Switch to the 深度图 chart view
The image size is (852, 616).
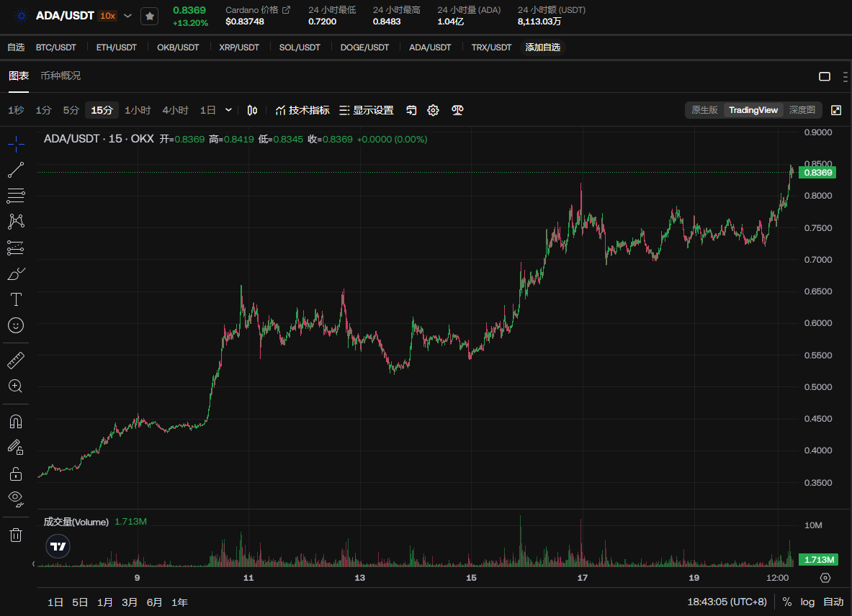[802, 110]
